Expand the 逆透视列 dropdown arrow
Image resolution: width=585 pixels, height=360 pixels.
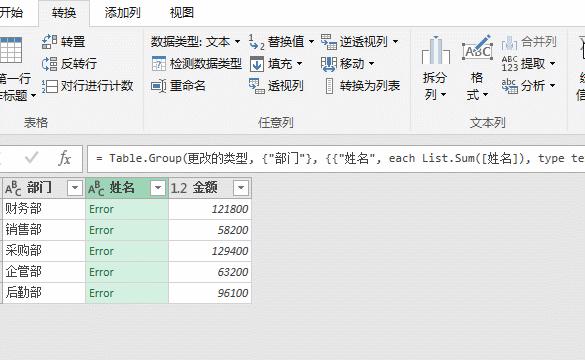(395, 42)
